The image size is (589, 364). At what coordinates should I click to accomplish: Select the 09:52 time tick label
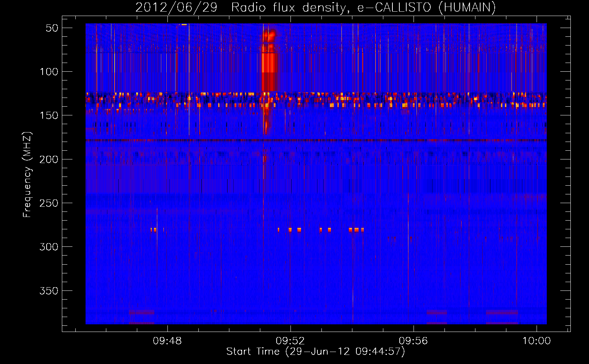(x=290, y=341)
